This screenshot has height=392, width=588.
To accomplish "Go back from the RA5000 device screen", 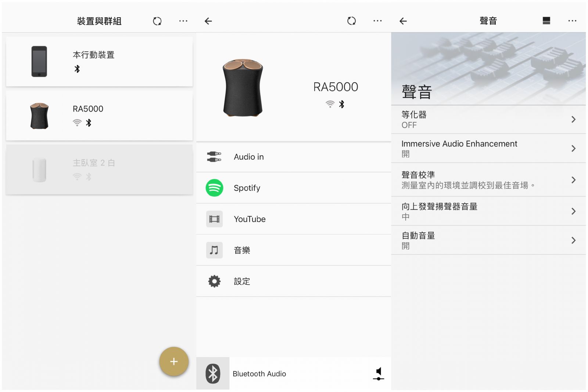I will pos(208,21).
